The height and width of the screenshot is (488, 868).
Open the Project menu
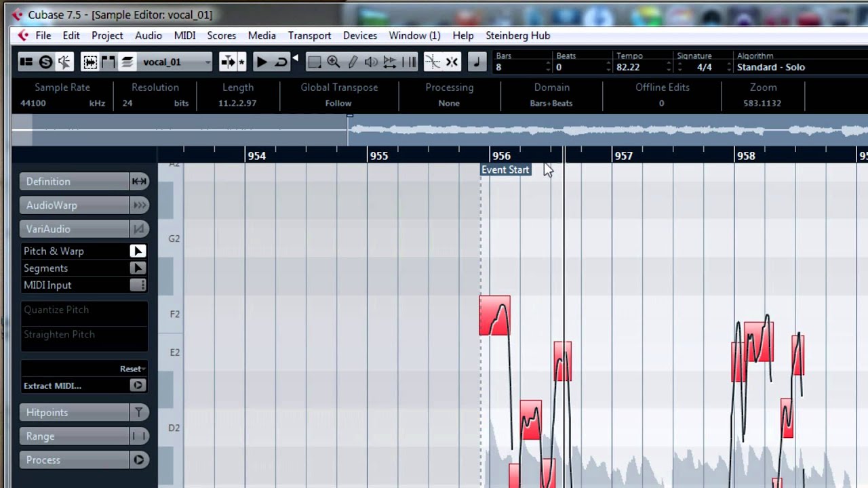107,35
